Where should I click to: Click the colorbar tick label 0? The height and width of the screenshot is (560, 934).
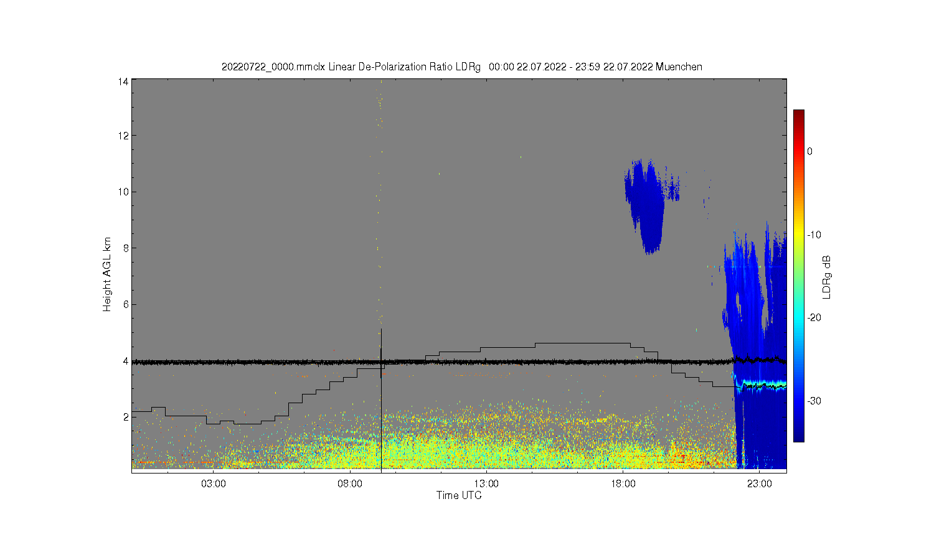pyautogui.click(x=810, y=151)
